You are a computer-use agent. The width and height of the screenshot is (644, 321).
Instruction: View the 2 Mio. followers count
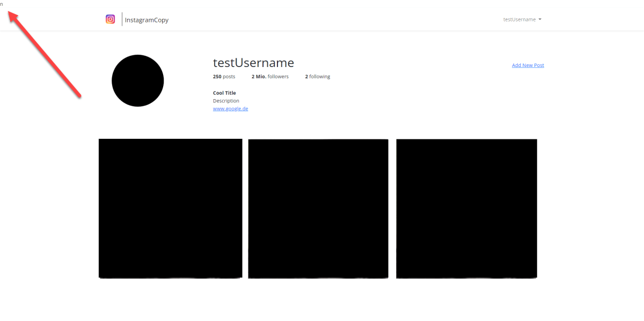[270, 76]
